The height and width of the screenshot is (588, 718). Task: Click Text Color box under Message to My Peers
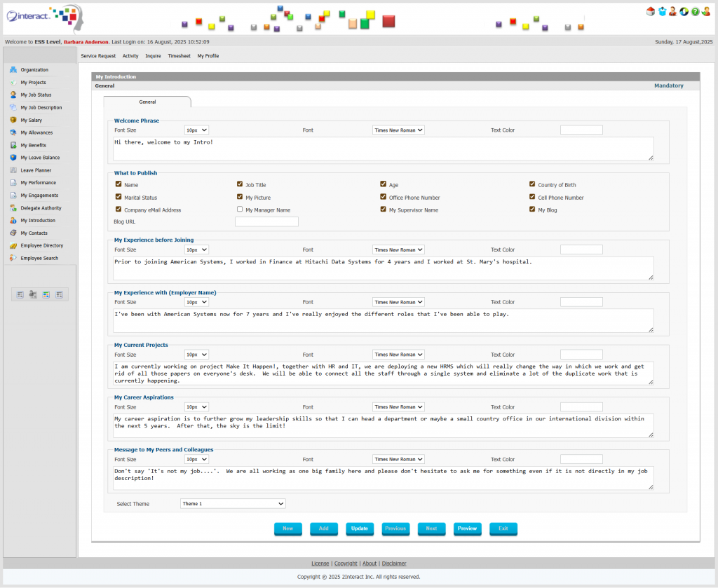[x=581, y=460]
